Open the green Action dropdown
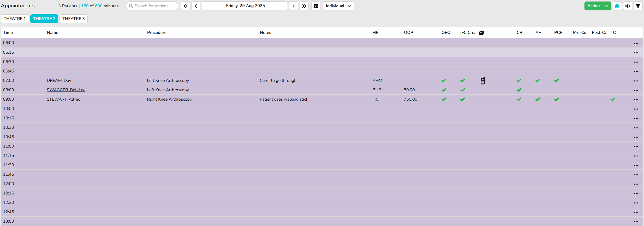The width and height of the screenshot is (644, 226). (x=597, y=6)
